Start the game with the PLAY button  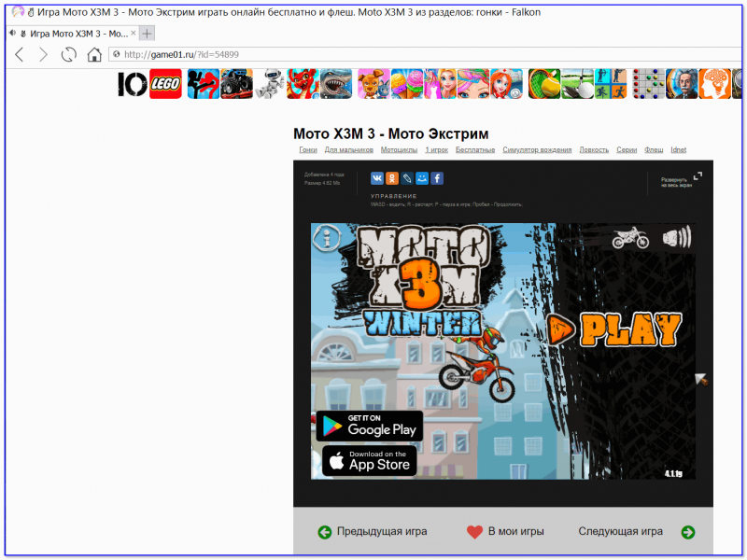click(x=614, y=329)
